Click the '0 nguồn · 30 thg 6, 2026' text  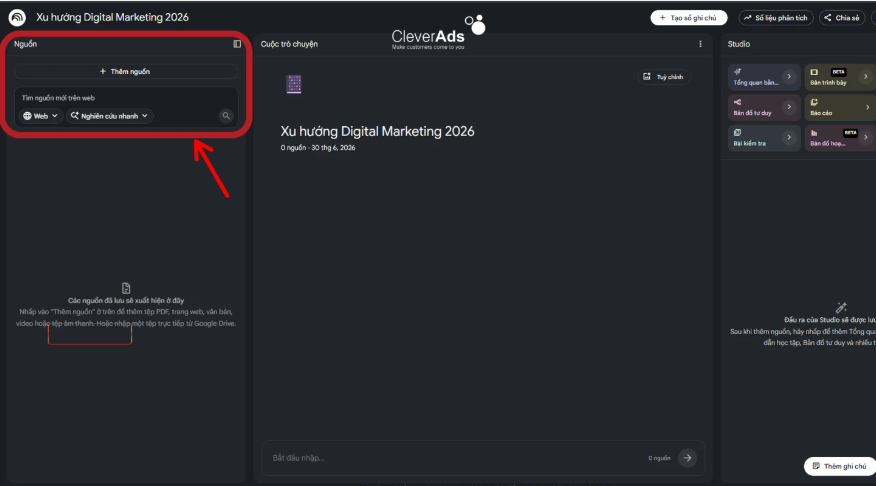[318, 148]
